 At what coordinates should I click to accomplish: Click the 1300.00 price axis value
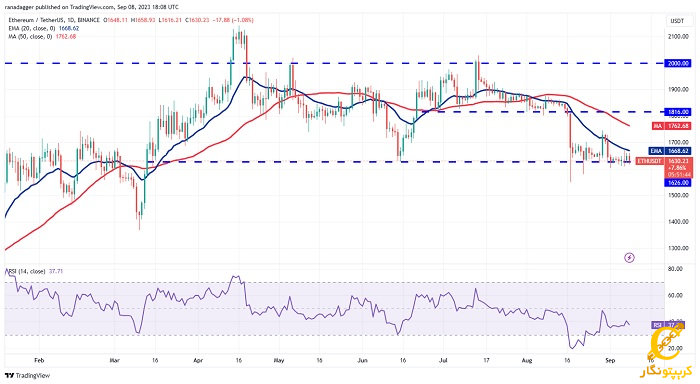678,248
